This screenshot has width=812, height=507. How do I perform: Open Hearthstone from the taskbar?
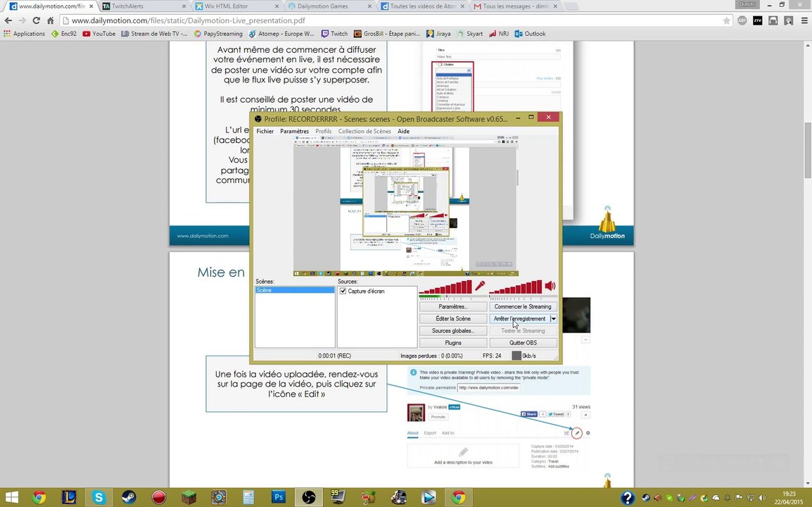[219, 498]
